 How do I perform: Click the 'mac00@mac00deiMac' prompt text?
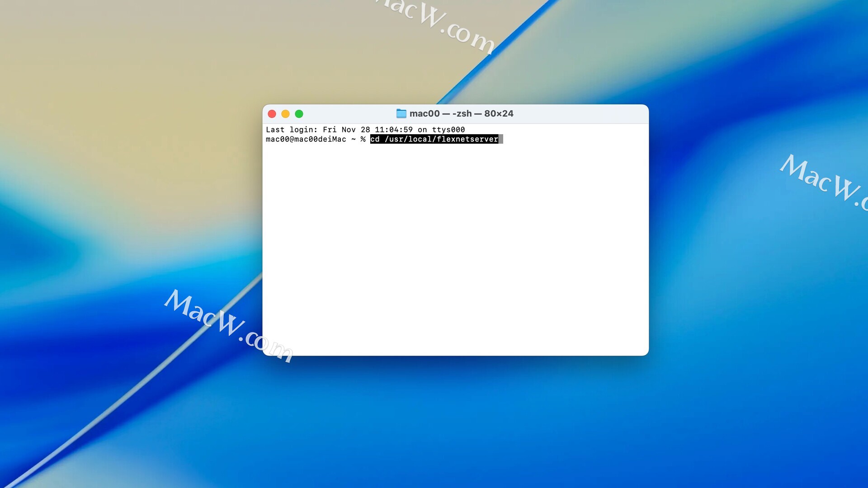(306, 140)
